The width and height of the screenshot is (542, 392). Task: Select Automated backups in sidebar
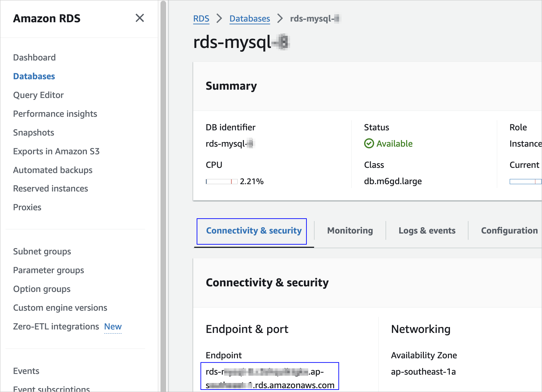(x=53, y=170)
